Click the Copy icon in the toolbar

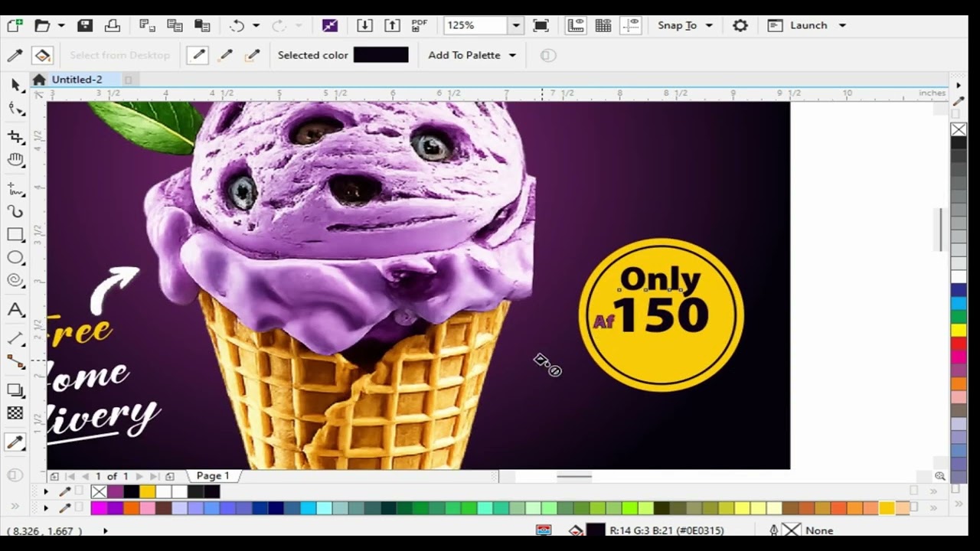click(x=175, y=25)
